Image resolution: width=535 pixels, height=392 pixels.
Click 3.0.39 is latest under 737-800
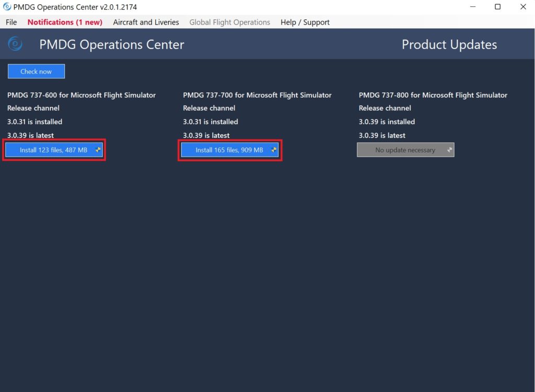382,135
